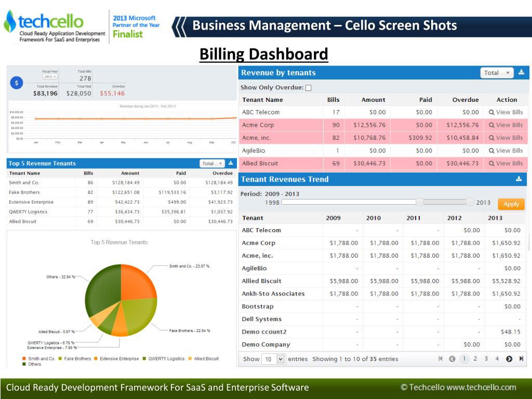This screenshot has height=399, width=532.
Task: Click the $28,050 total paid value
Action: [x=79, y=94]
